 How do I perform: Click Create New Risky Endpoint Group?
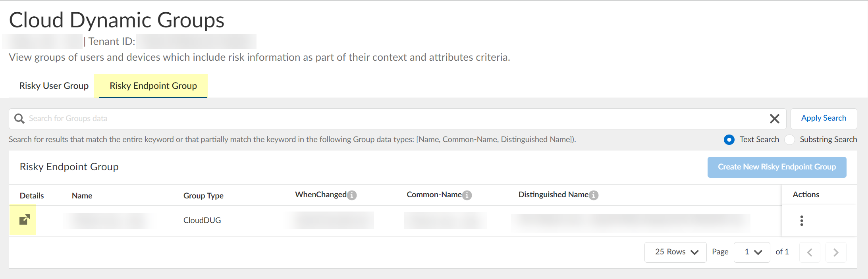777,167
